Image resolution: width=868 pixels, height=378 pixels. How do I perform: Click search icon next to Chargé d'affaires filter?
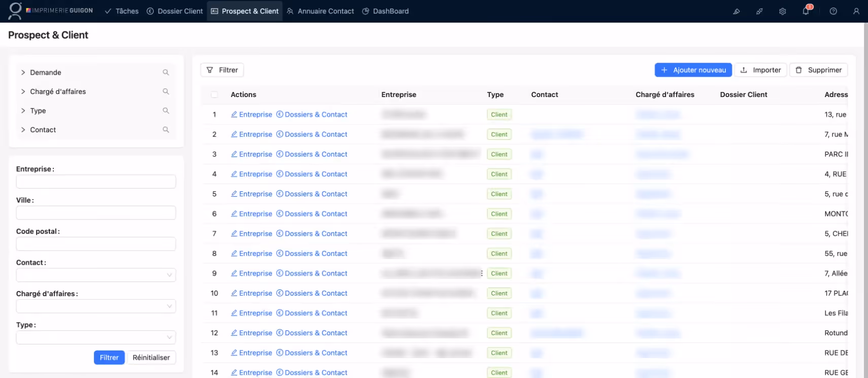tap(165, 91)
